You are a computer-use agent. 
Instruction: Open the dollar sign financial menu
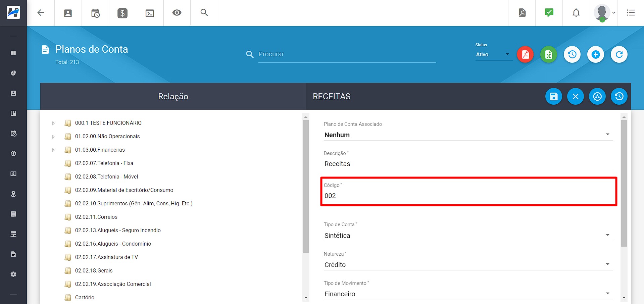122,13
